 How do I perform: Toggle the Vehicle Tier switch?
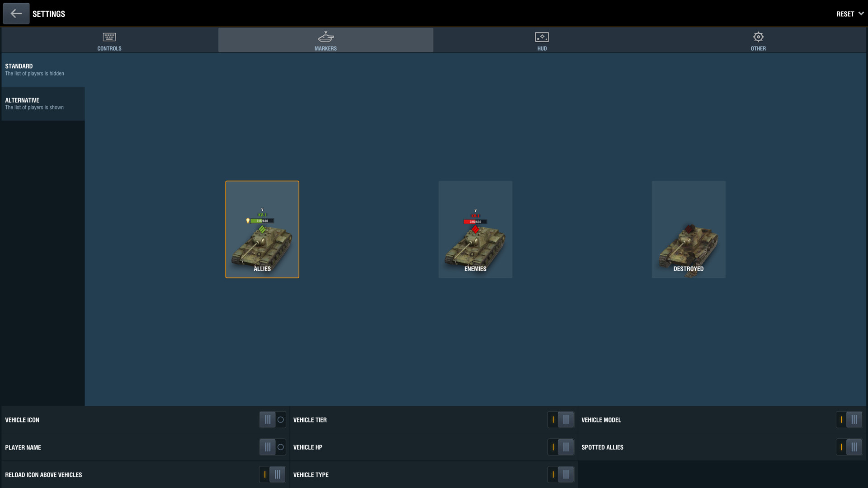561,420
